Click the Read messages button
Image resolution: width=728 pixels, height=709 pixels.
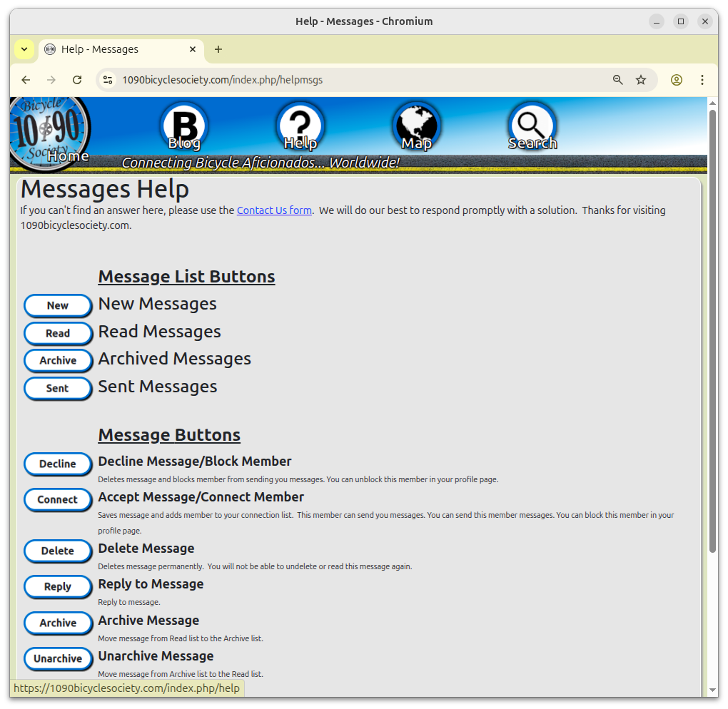pos(58,333)
